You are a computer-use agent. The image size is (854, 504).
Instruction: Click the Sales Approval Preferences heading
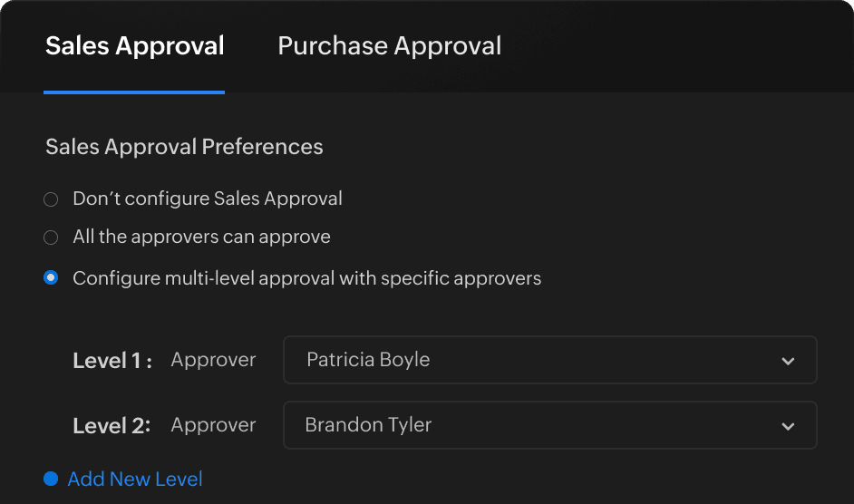pyautogui.click(x=184, y=147)
